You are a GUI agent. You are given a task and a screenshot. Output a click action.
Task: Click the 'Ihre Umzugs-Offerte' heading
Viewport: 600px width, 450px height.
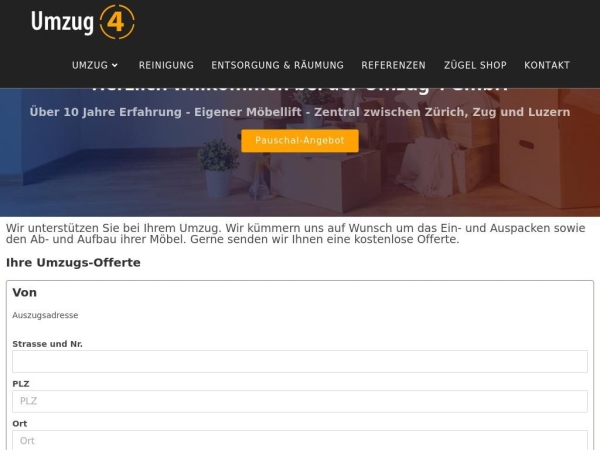point(73,263)
